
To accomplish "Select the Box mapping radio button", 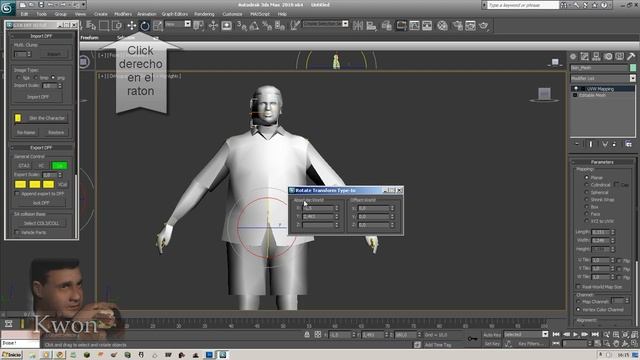I will [587, 207].
